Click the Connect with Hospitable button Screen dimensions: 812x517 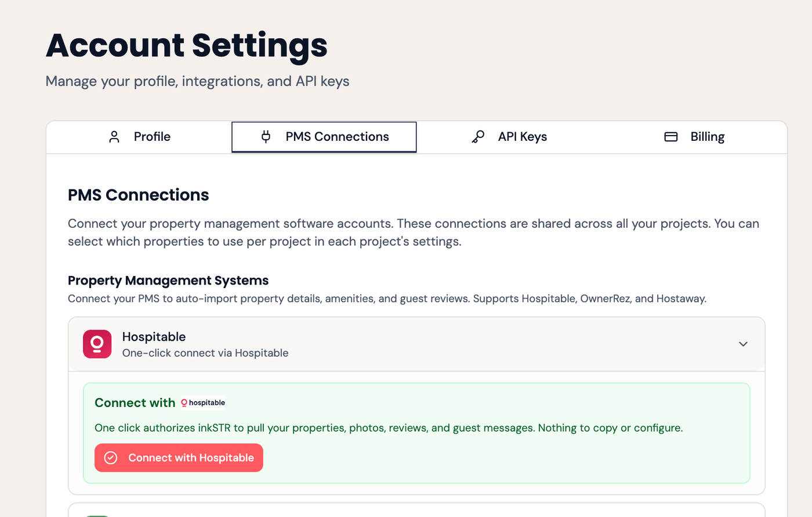[179, 458]
